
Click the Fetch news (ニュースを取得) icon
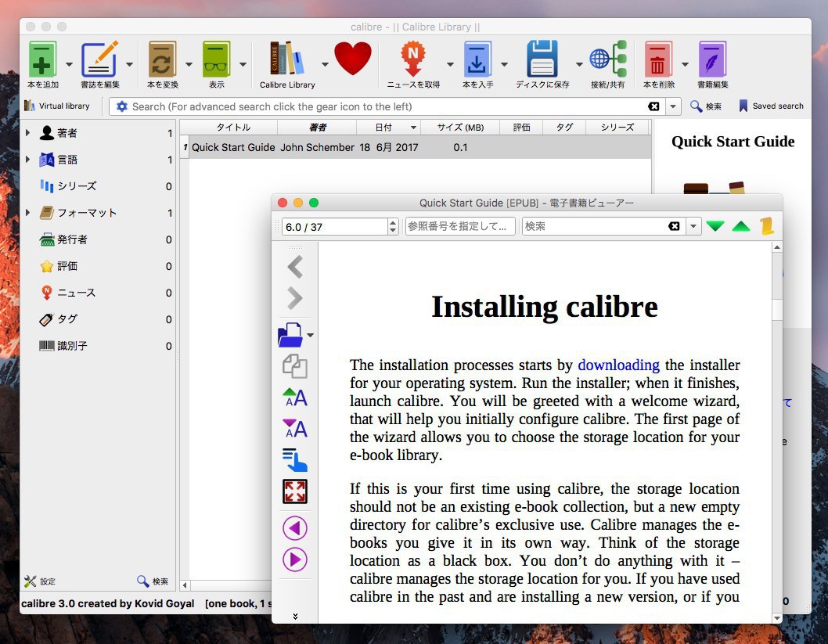(412, 60)
